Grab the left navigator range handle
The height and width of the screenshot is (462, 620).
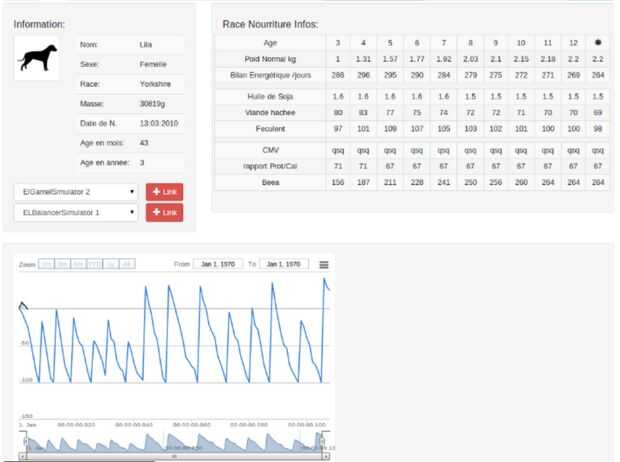[x=26, y=441]
